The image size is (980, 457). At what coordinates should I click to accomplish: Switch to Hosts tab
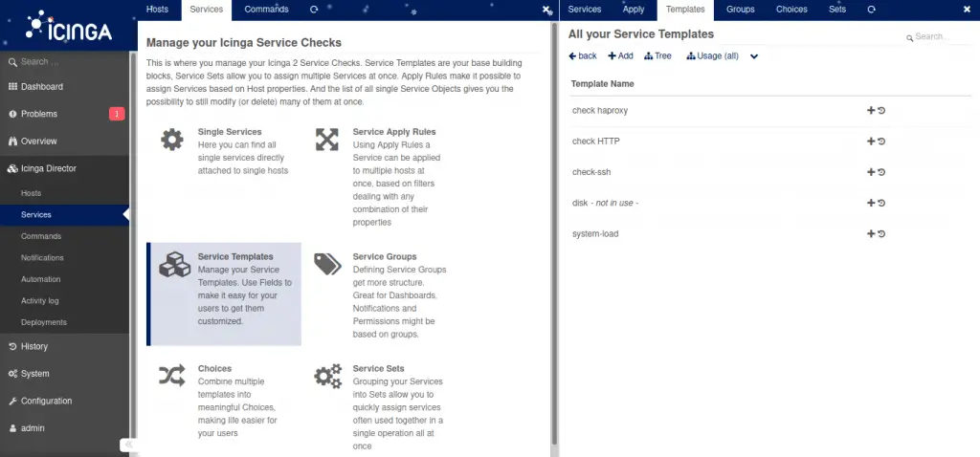click(157, 10)
